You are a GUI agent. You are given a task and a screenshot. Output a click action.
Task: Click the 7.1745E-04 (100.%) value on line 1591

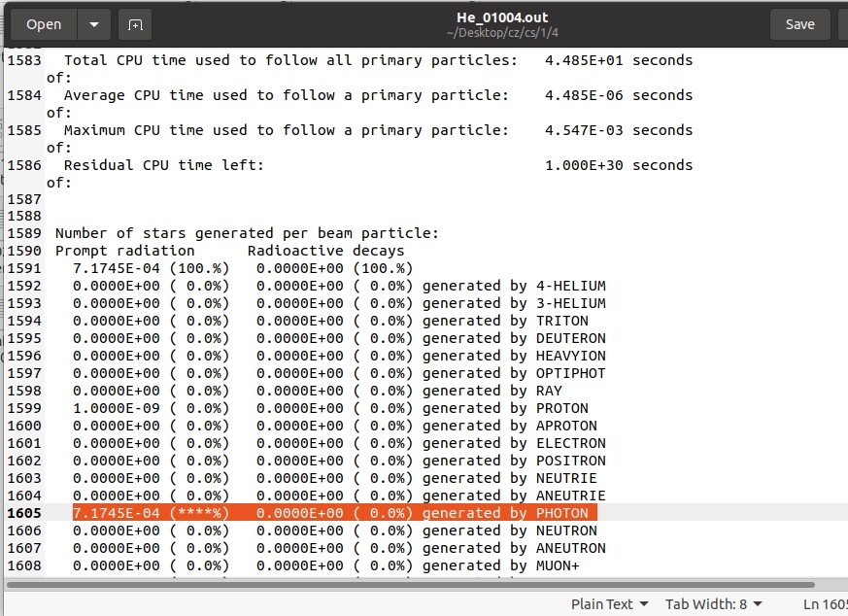151,268
